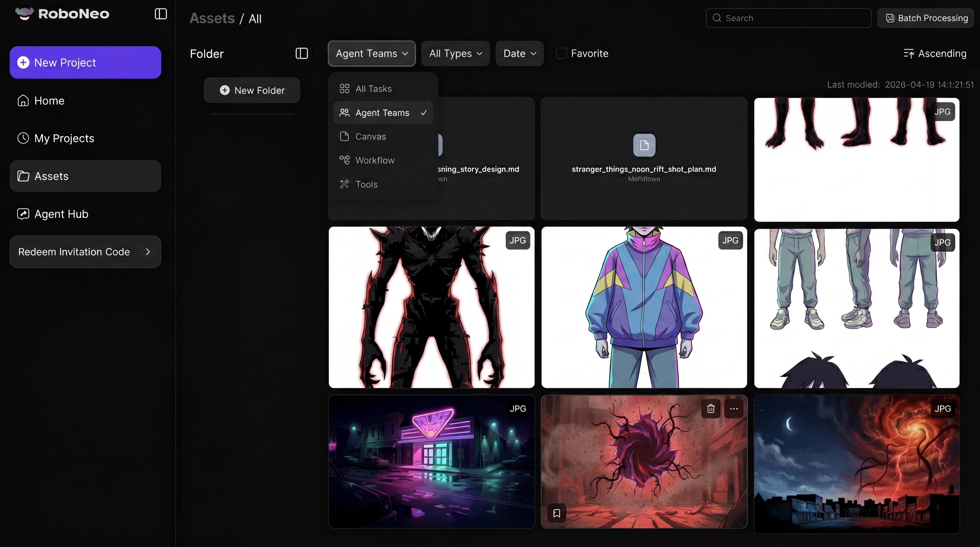The image size is (980, 547).
Task: Bookmark the rift image thumbnail
Action: (x=557, y=513)
